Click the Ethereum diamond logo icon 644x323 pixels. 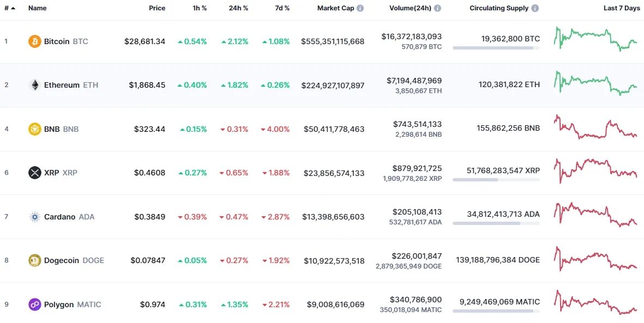tap(35, 85)
